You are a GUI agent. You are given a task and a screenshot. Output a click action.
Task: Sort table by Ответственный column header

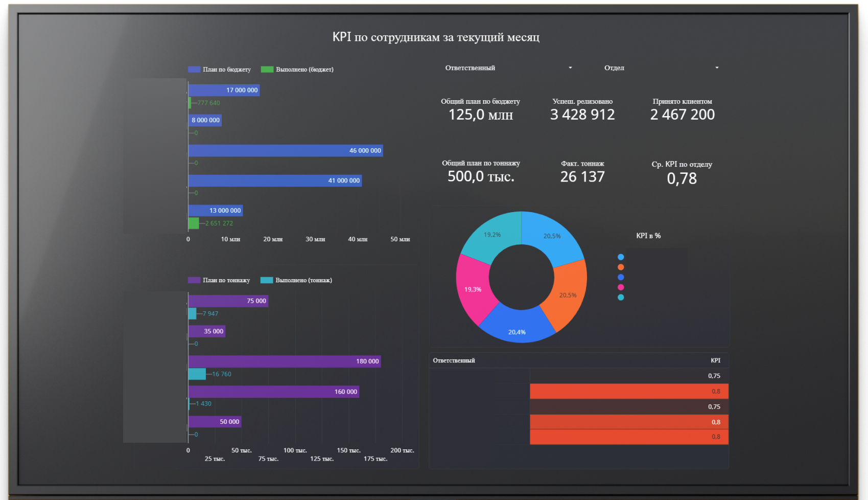pos(454,360)
